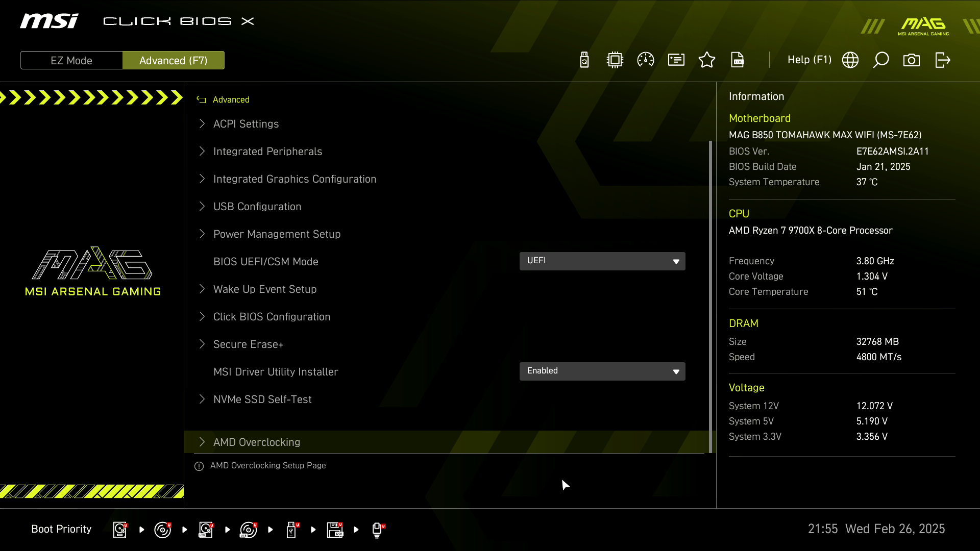
Task: Expand AMD Overclocking submenu
Action: pyautogui.click(x=257, y=442)
